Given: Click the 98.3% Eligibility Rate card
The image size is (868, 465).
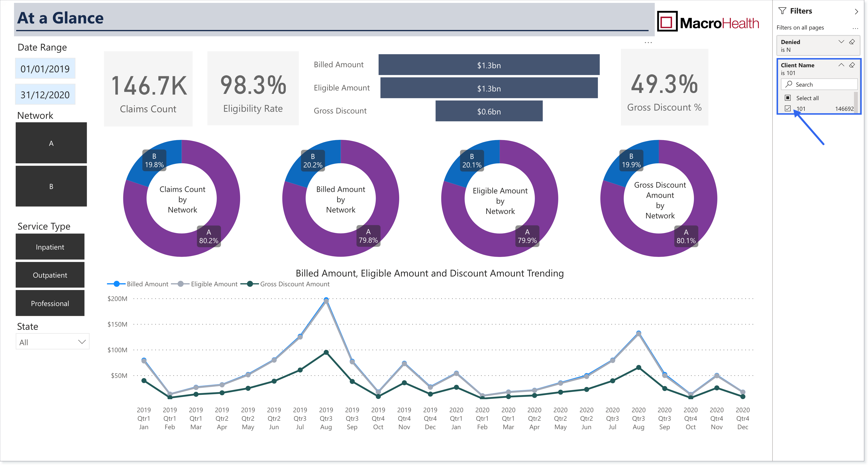Looking at the screenshot, I should tap(253, 88).
